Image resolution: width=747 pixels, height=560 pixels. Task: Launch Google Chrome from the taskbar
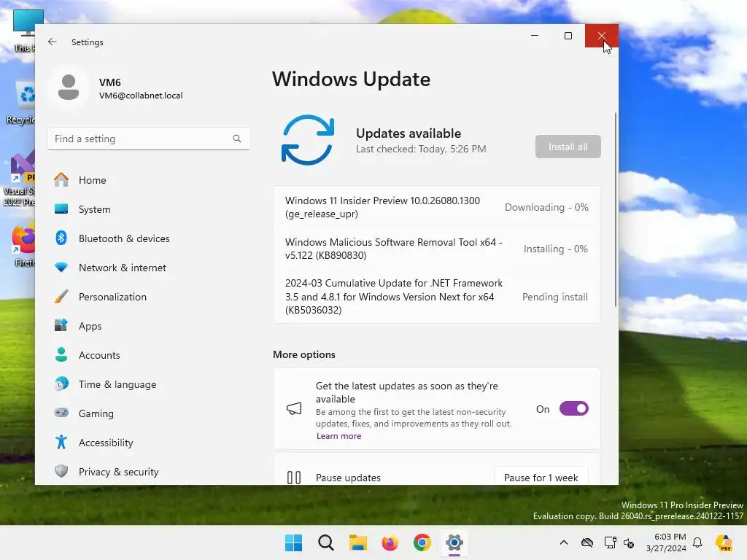[422, 542]
